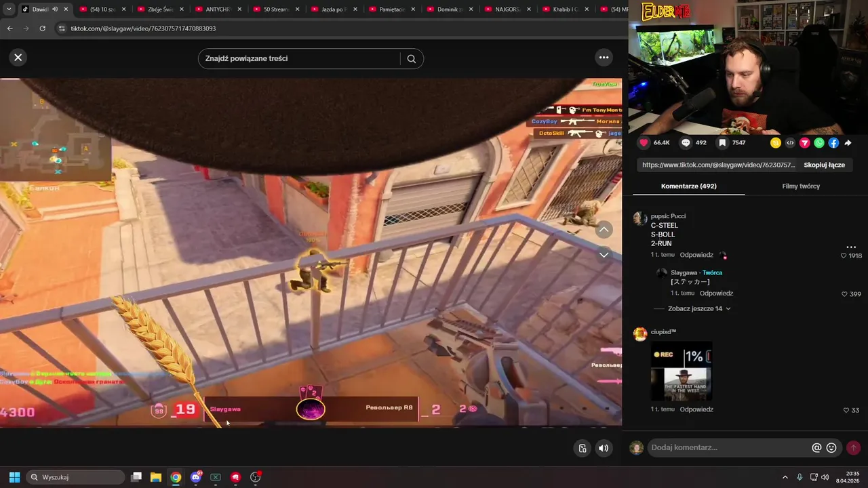Switch to the NAJGORS browser tab
868x488 pixels.
(507, 9)
